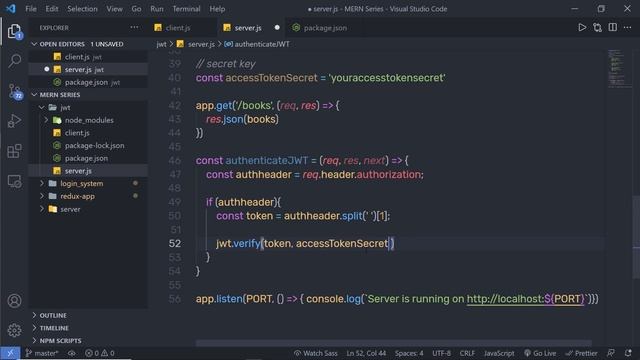Switch to the client.js editor tab

point(182,28)
